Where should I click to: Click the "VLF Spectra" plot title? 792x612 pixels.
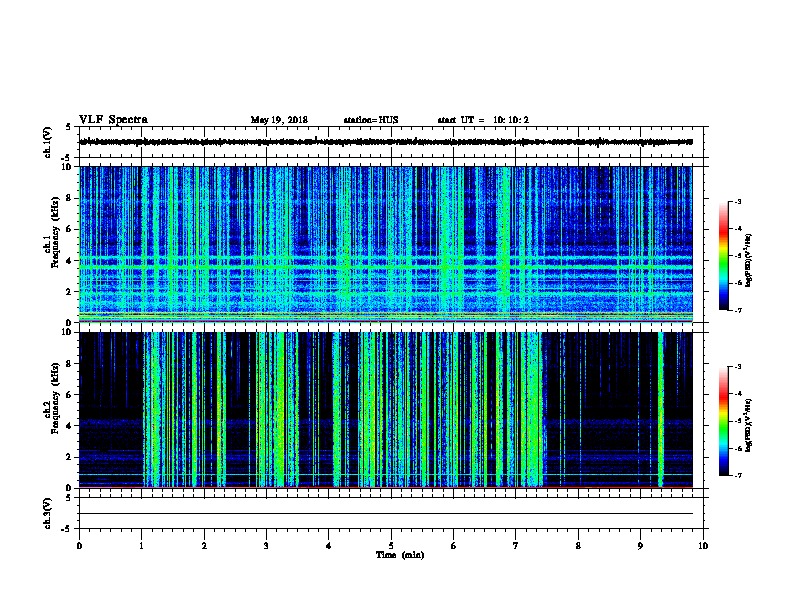pos(113,120)
